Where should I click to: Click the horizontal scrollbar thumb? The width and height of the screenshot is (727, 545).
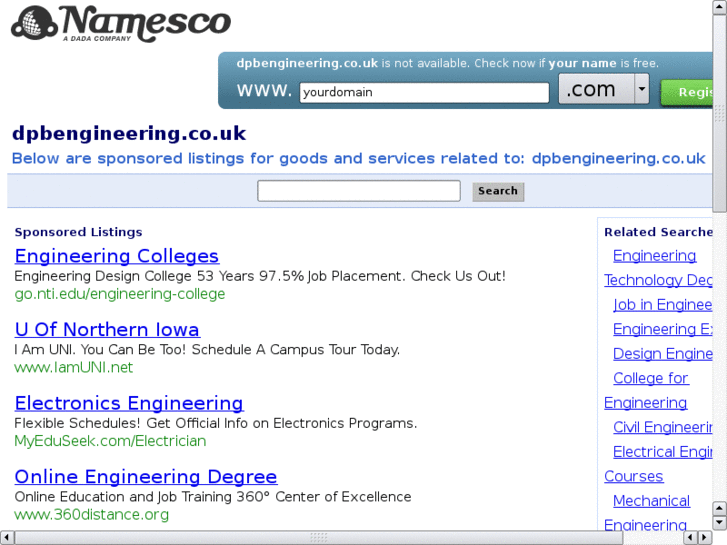coord(319,538)
